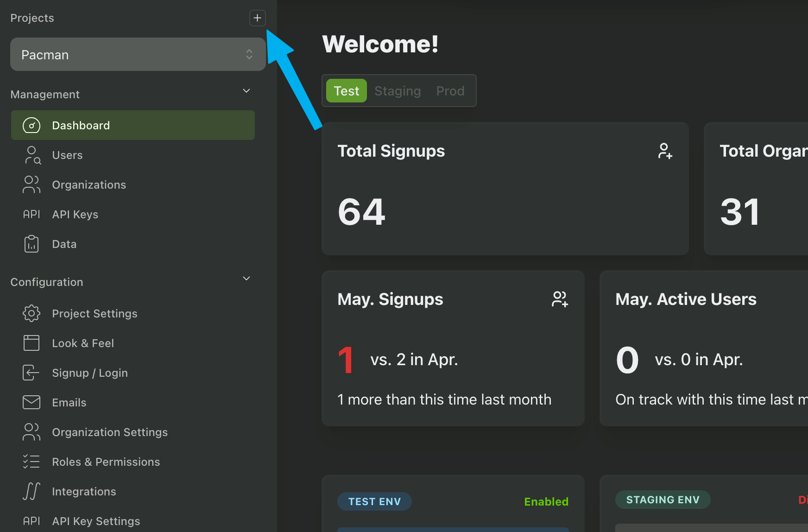
Task: Open Organization Settings link
Action: (x=110, y=432)
